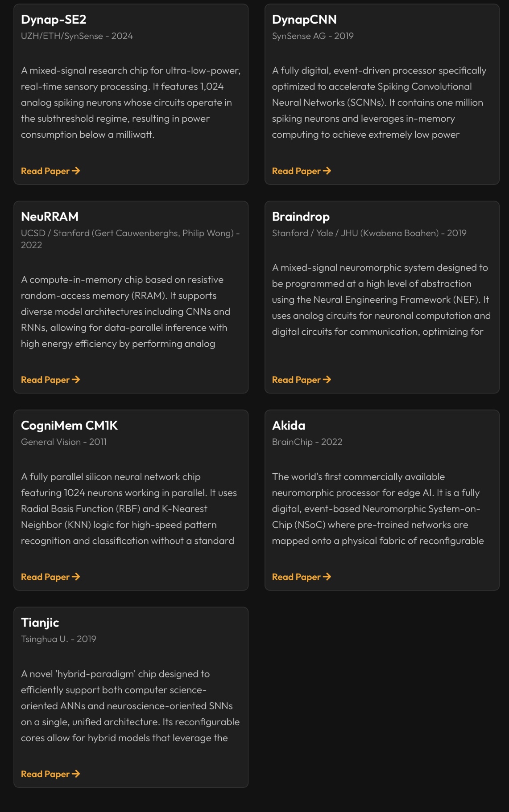The width and height of the screenshot is (509, 812).
Task: Open the Akida Read Paper link
Action: click(296, 577)
